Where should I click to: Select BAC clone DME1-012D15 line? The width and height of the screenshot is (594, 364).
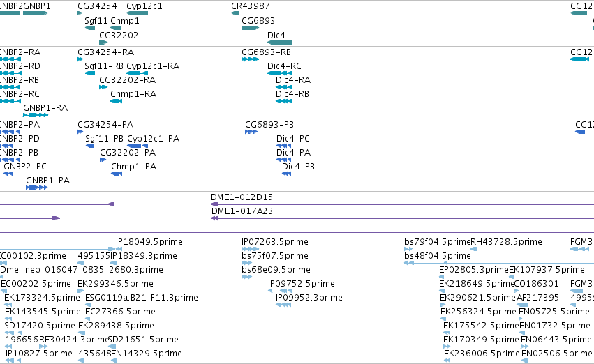tap(402, 205)
